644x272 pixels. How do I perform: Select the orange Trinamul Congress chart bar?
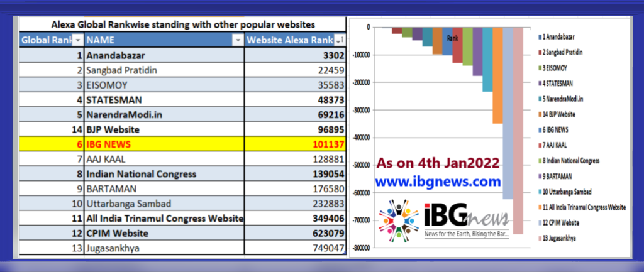(x=497, y=75)
